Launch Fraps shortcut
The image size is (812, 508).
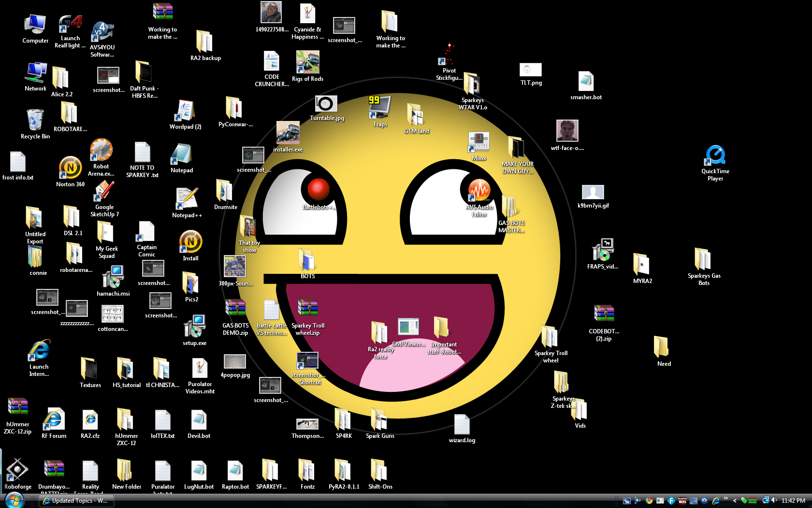380,111
